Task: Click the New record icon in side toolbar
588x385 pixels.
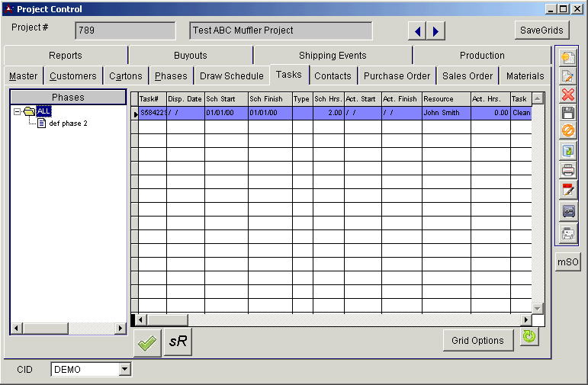Action: pyautogui.click(x=567, y=58)
